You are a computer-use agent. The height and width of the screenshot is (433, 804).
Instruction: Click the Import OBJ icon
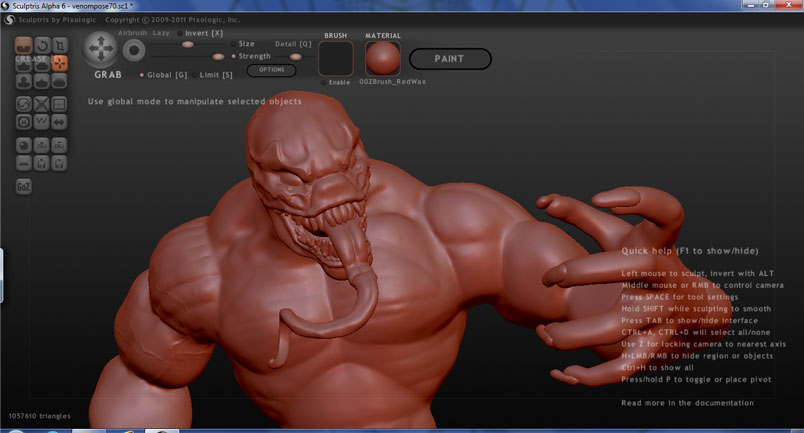coord(42,146)
